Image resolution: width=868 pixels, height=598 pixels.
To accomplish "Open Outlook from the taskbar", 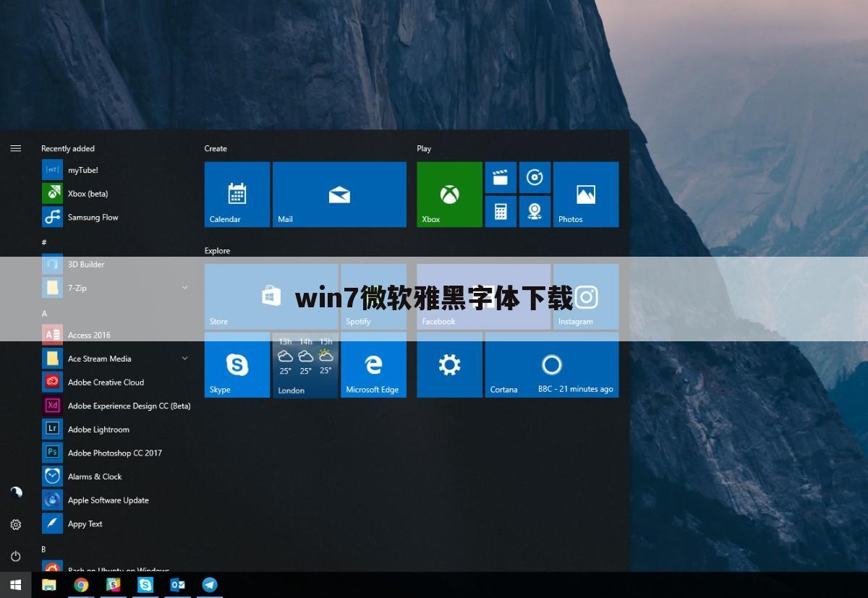I will click(x=177, y=584).
